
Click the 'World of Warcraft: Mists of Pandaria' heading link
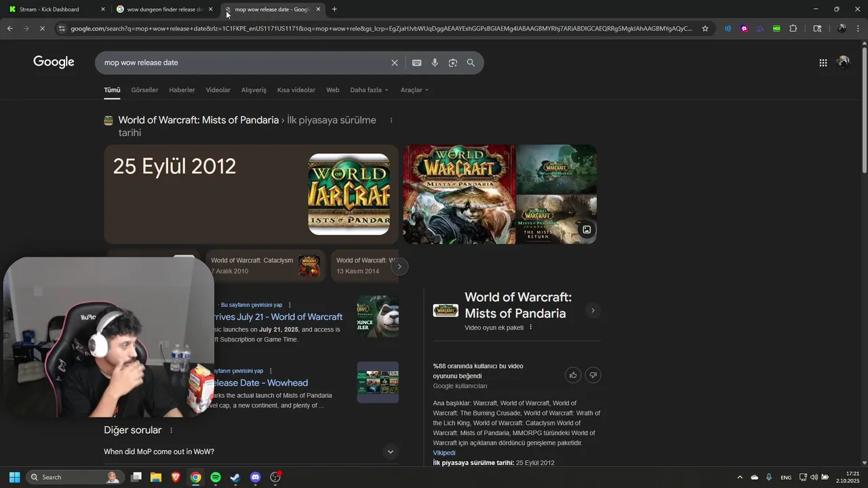[x=199, y=120]
